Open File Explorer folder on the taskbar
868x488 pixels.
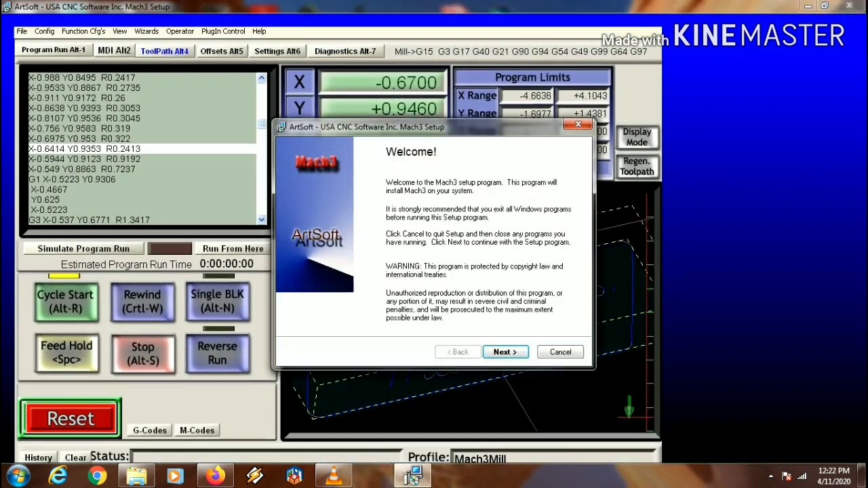[137, 476]
